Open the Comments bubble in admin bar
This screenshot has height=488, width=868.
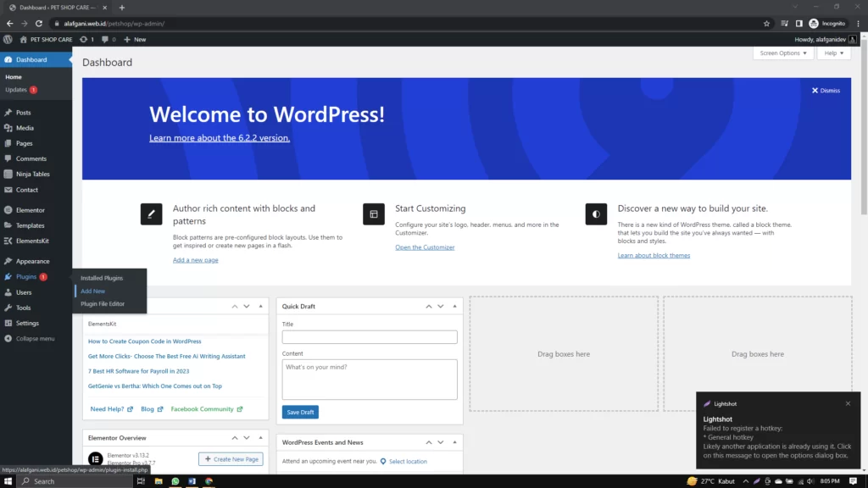108,39
